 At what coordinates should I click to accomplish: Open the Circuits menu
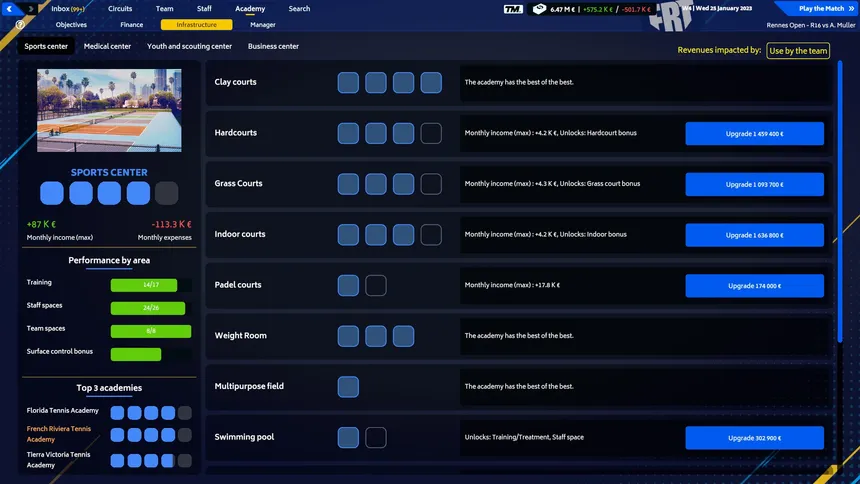(120, 9)
